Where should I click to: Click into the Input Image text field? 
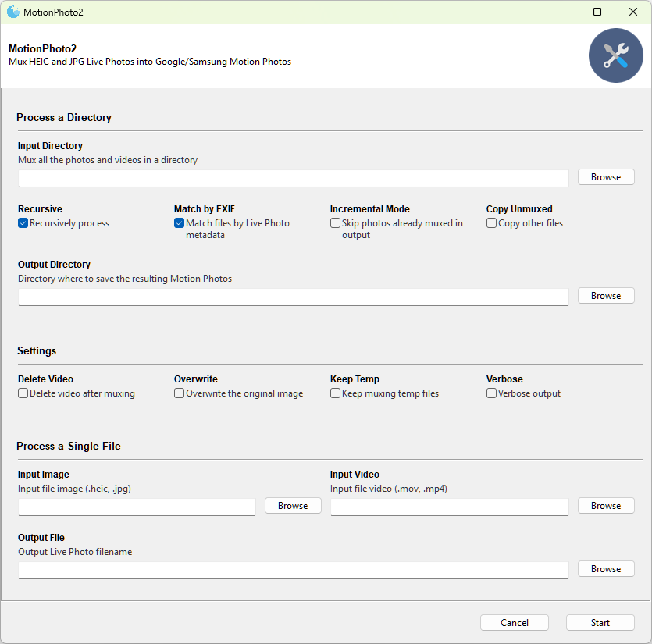tap(137, 507)
